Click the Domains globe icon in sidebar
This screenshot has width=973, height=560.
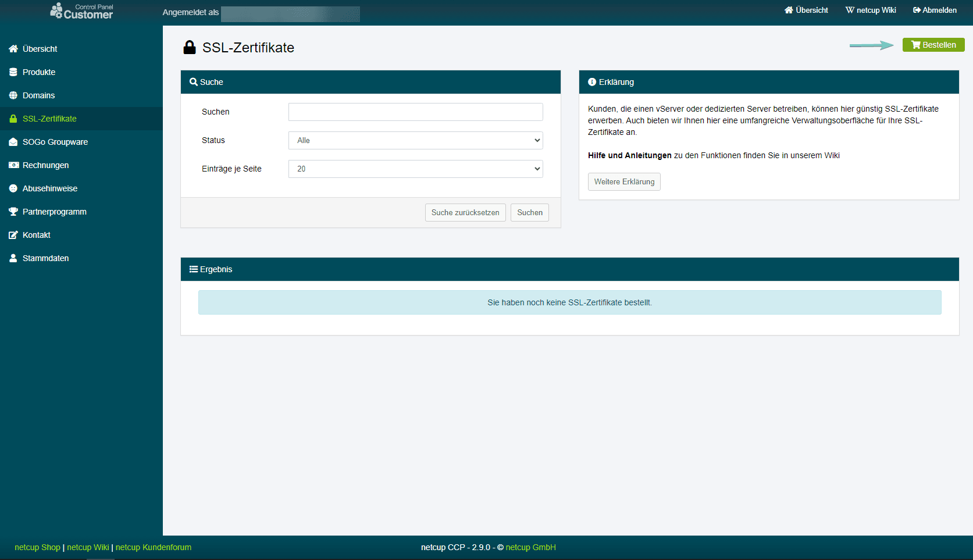coord(13,95)
